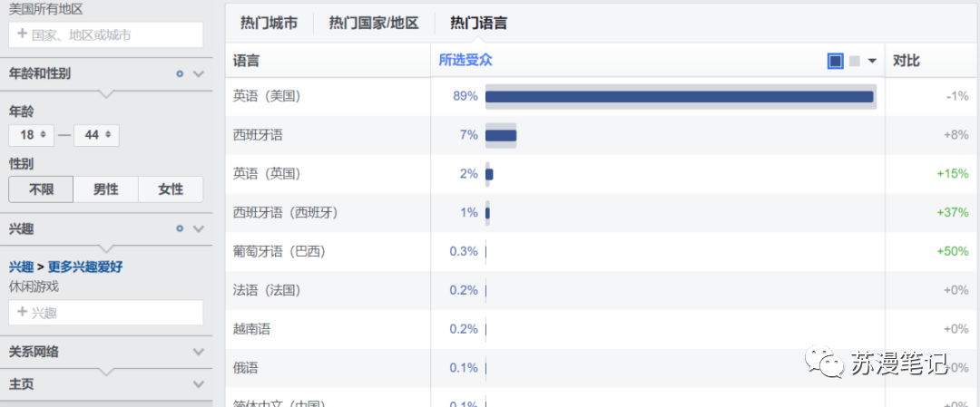Click the 国家、地区或城市 location input
This screenshot has width=980, height=407.
tap(106, 35)
